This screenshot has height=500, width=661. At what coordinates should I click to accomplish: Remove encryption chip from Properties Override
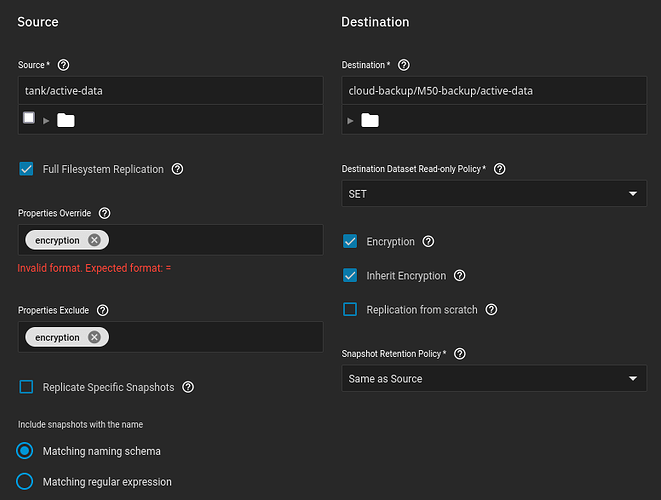94,240
